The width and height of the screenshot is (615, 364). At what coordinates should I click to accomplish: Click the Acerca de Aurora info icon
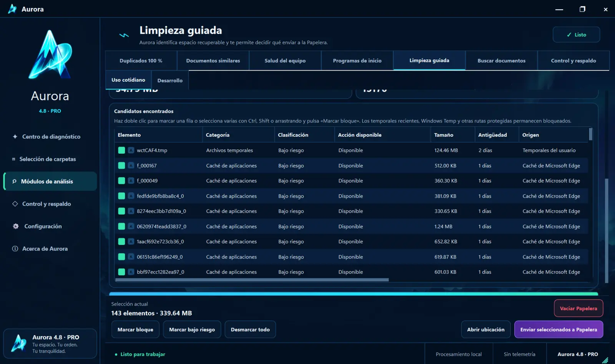[15, 249]
